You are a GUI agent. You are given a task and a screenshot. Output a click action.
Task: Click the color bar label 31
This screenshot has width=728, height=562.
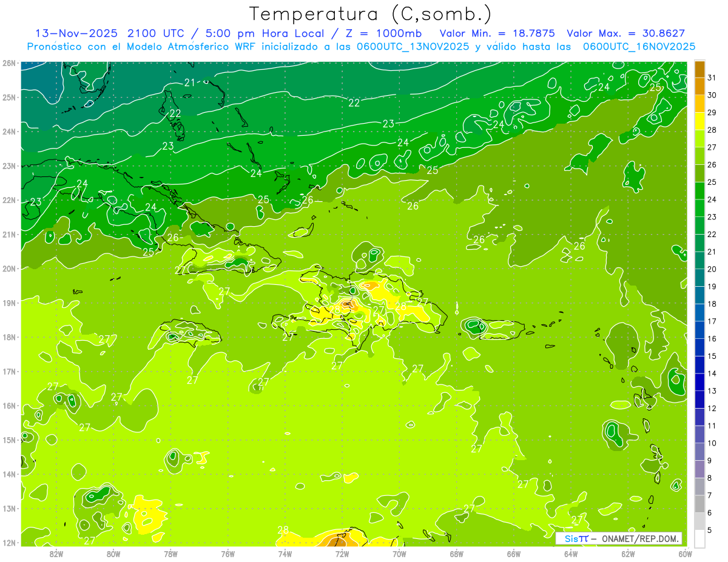pyautogui.click(x=712, y=78)
